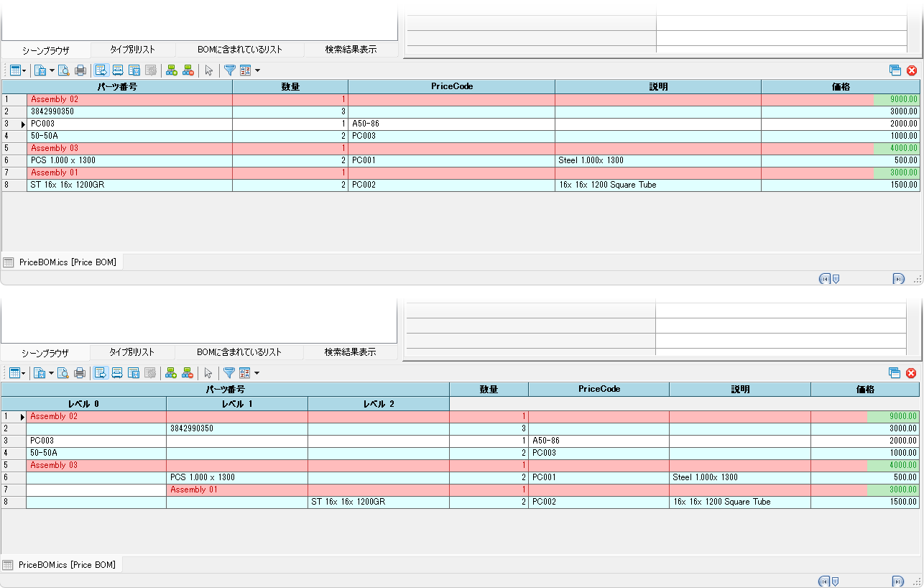
Task: Click the print preview magnifier icon in the lower toolbar
Action: (x=64, y=373)
